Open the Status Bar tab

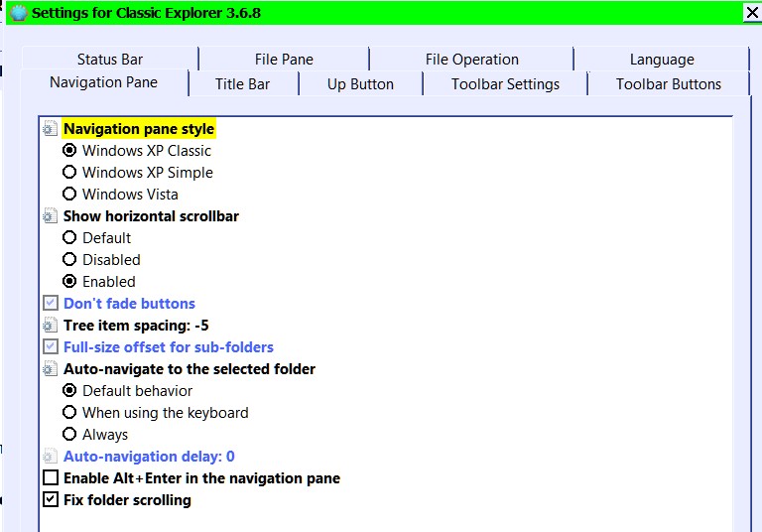pos(110,60)
